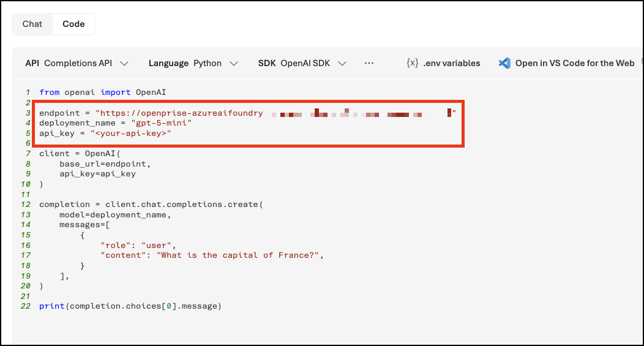Click the "What is the capital of France?" string
Image resolution: width=644 pixels, height=346 pixels.
(238, 255)
